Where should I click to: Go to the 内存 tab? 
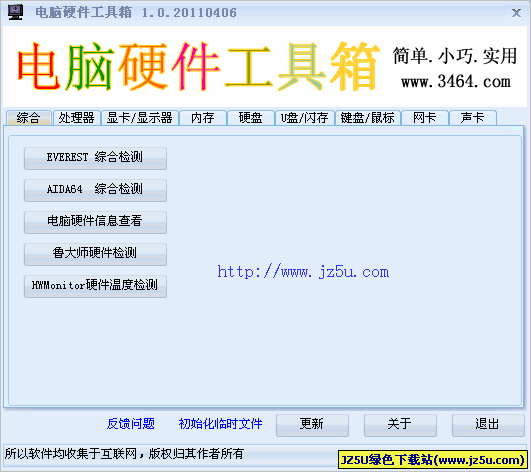203,118
